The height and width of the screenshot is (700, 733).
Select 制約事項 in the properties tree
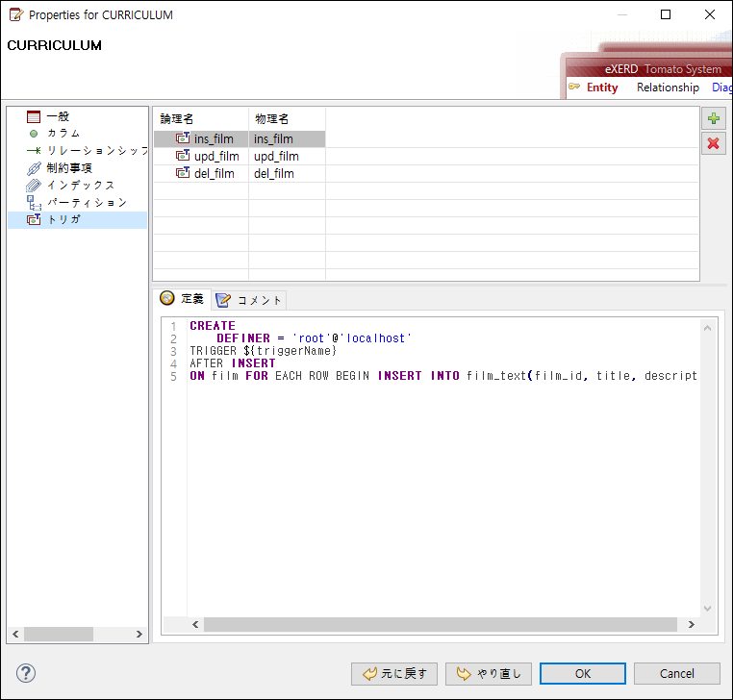pyautogui.click(x=69, y=167)
